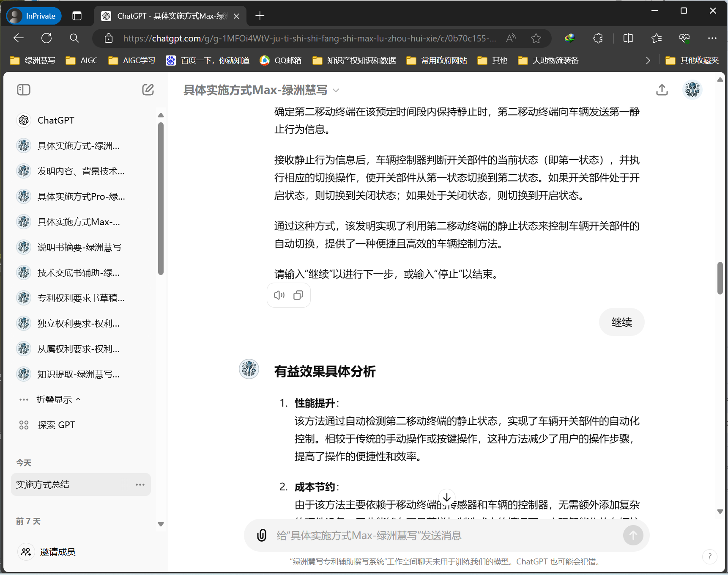Attach a file using the paperclip icon
Image resolution: width=728 pixels, height=575 pixels.
coord(262,535)
